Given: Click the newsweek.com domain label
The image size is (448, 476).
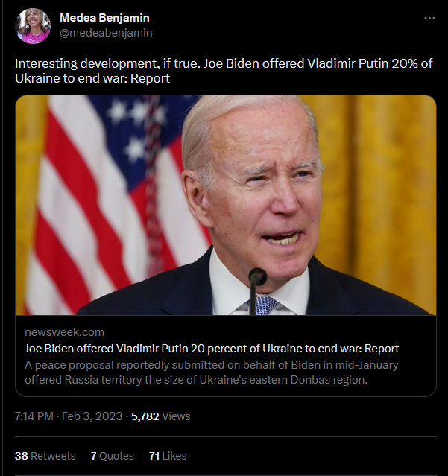Looking at the screenshot, I should point(64,332).
